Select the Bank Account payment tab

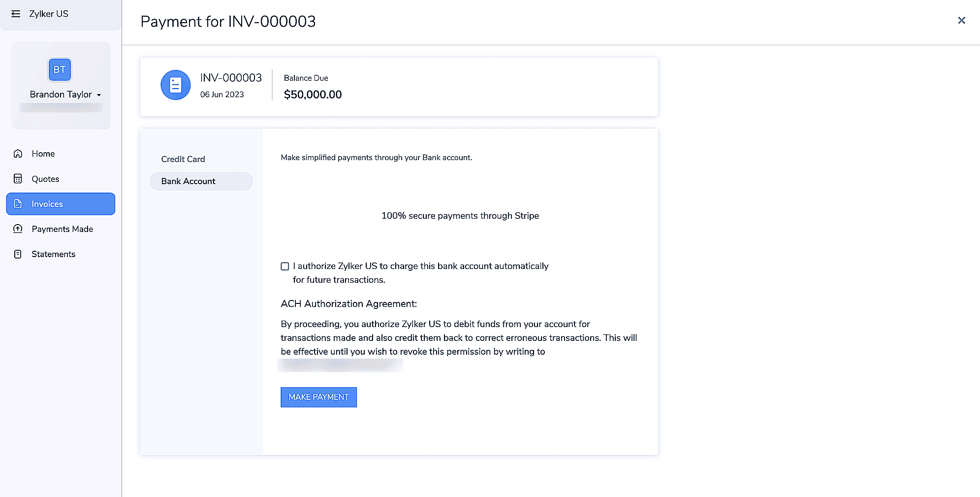189,181
